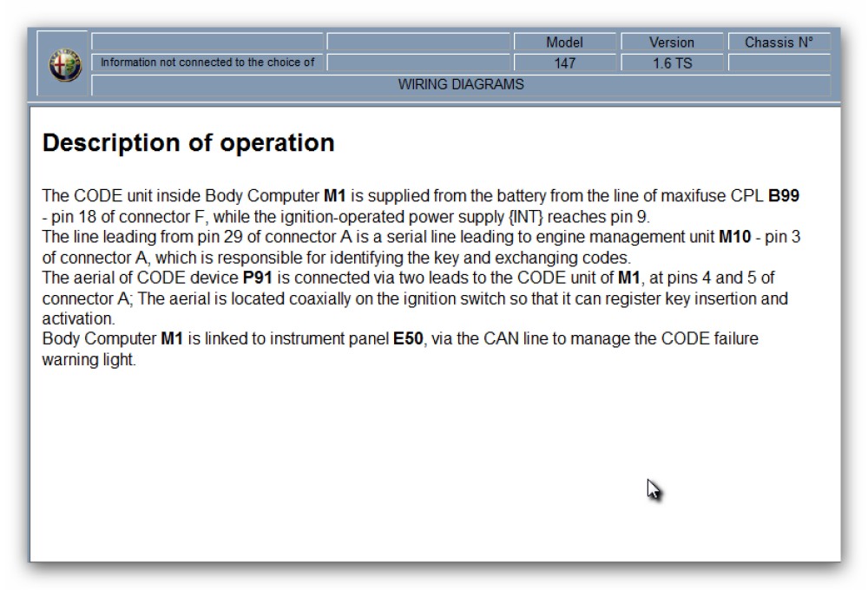Click the Alfa Romeo logo emblem
Screen dimensions: 868x590
pos(65,66)
